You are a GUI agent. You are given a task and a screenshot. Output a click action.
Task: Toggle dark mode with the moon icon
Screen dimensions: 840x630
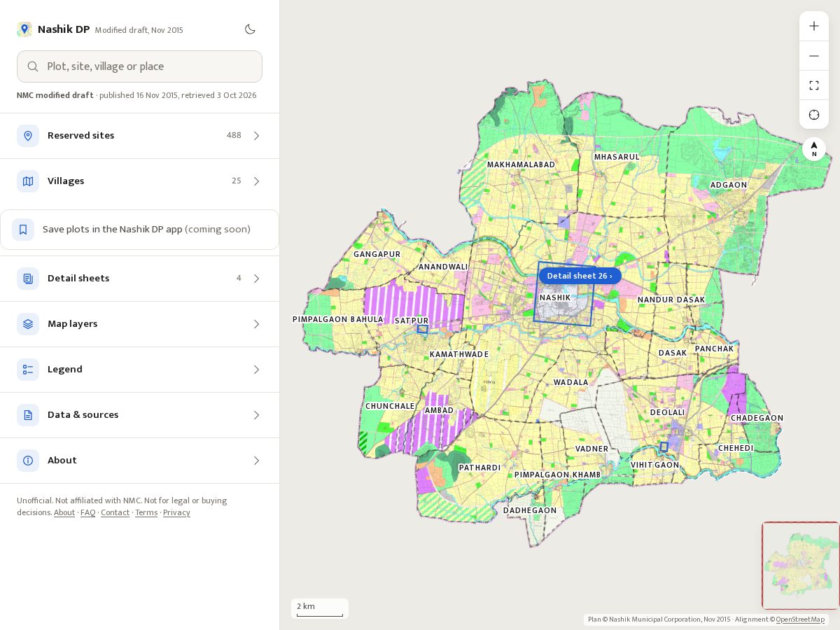[250, 29]
